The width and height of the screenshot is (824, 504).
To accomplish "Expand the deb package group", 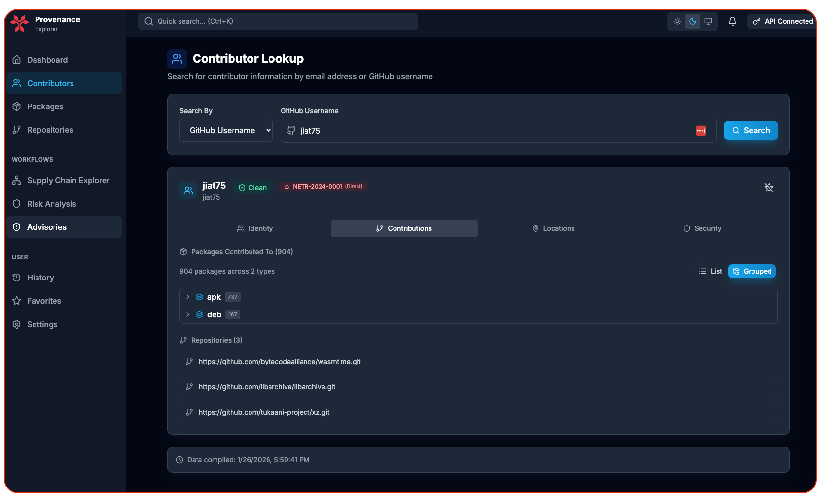I will [x=188, y=314].
